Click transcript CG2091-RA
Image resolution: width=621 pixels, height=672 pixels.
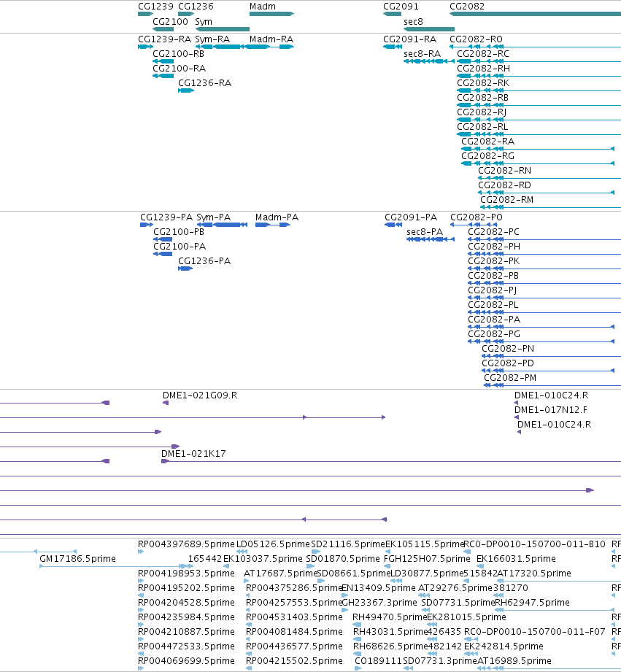coord(409,39)
